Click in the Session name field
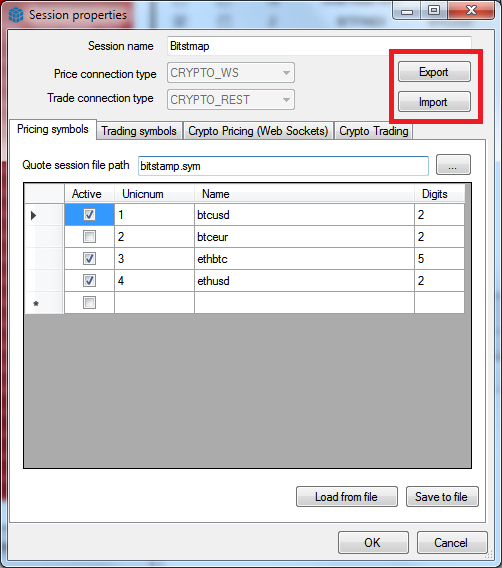 (319, 46)
